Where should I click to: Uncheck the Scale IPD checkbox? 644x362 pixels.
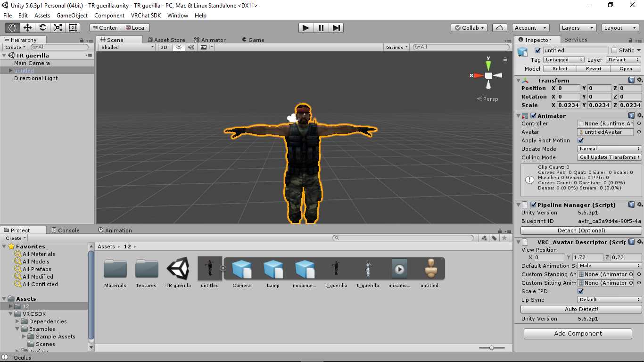pos(581,291)
